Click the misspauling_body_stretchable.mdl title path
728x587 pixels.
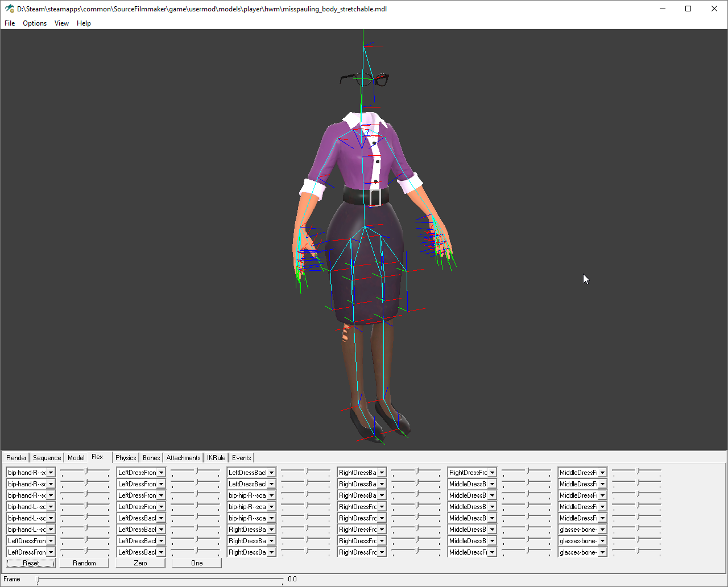[x=202, y=9]
